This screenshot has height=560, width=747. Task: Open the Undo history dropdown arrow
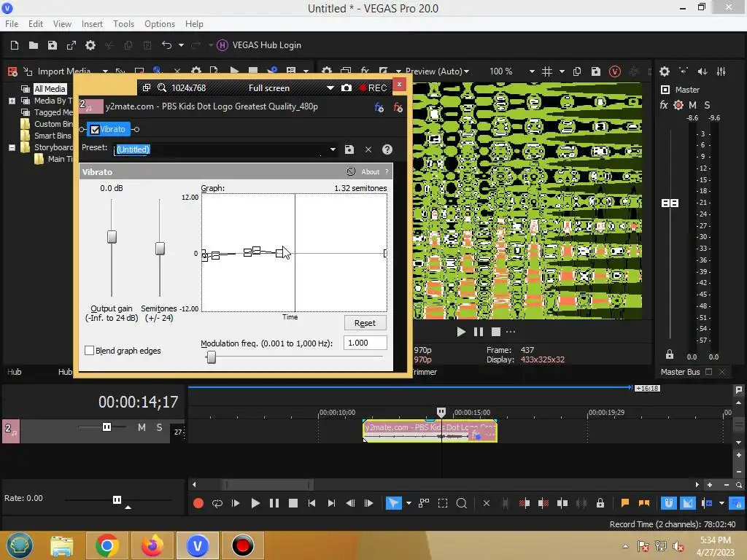tap(181, 45)
